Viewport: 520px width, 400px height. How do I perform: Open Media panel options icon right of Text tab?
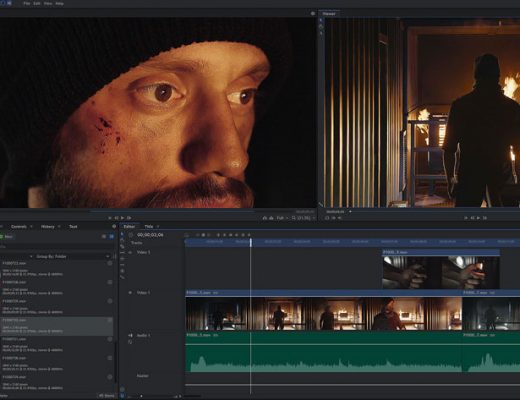[x=114, y=227]
